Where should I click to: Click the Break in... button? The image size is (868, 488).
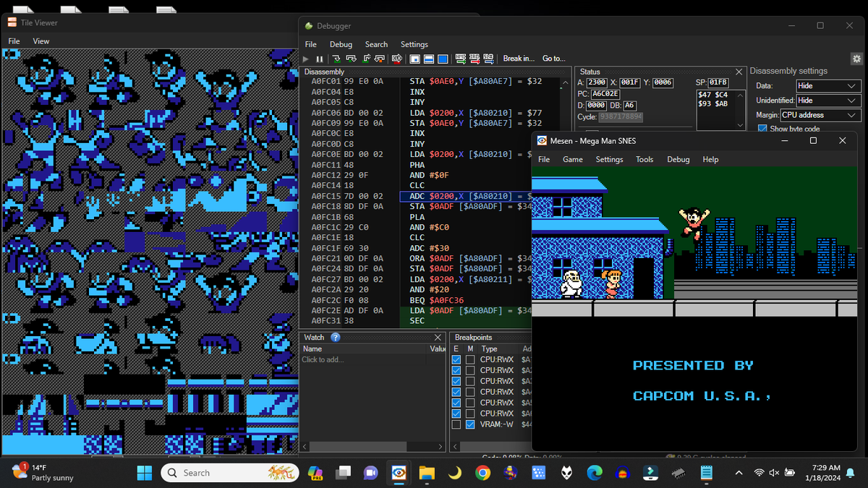tap(519, 59)
